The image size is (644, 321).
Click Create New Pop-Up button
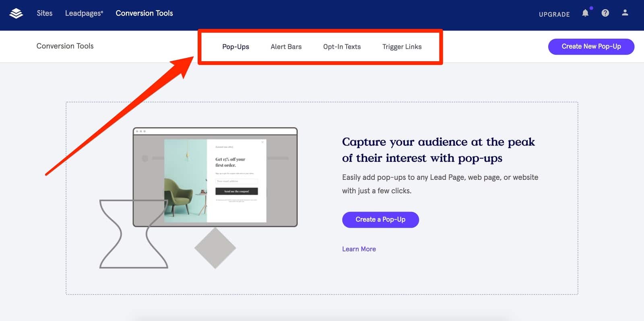(591, 47)
